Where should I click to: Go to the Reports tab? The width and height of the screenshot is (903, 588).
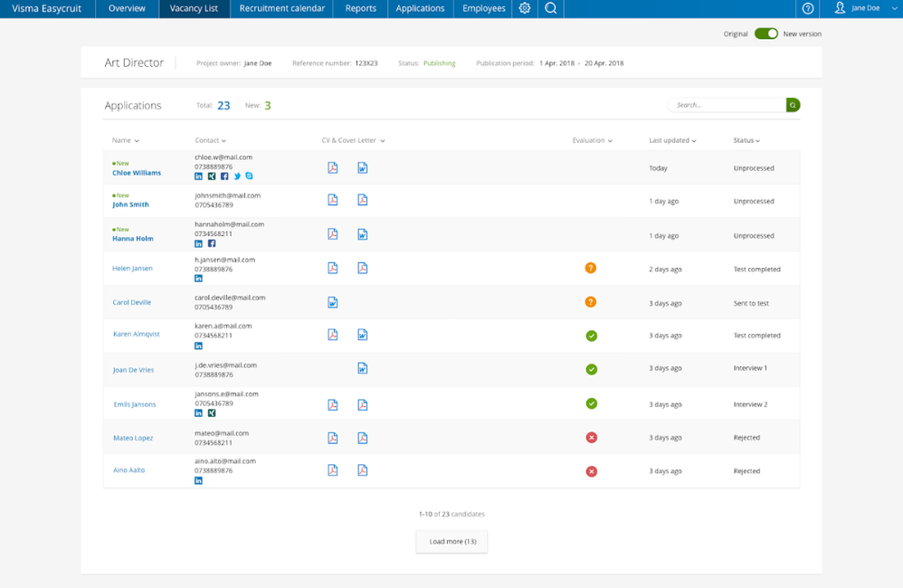tap(360, 8)
